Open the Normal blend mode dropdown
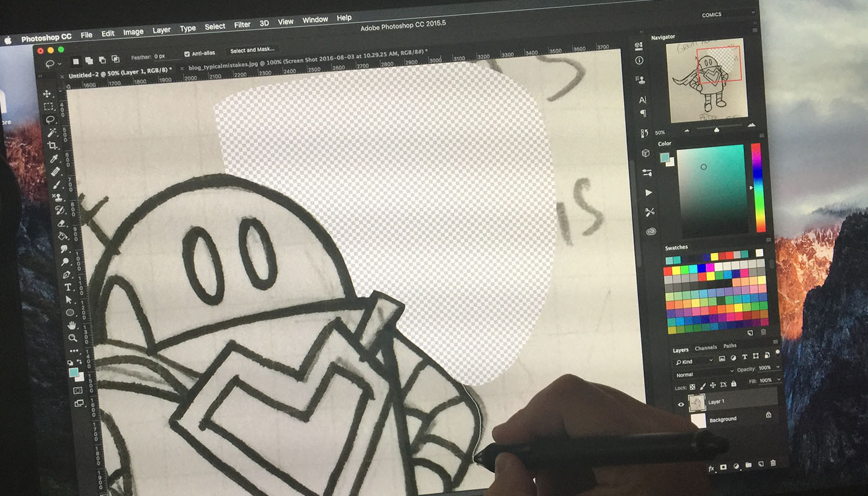This screenshot has height=496, width=868. [x=702, y=374]
